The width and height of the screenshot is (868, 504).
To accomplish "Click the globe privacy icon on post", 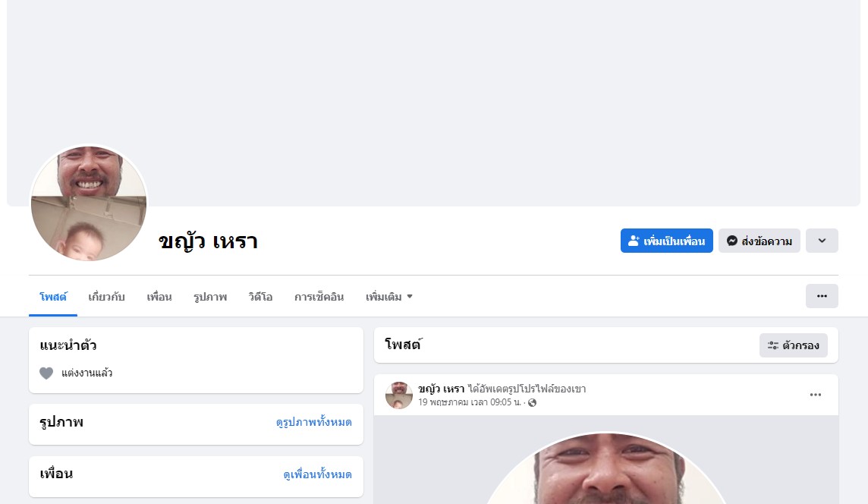I will 532,402.
